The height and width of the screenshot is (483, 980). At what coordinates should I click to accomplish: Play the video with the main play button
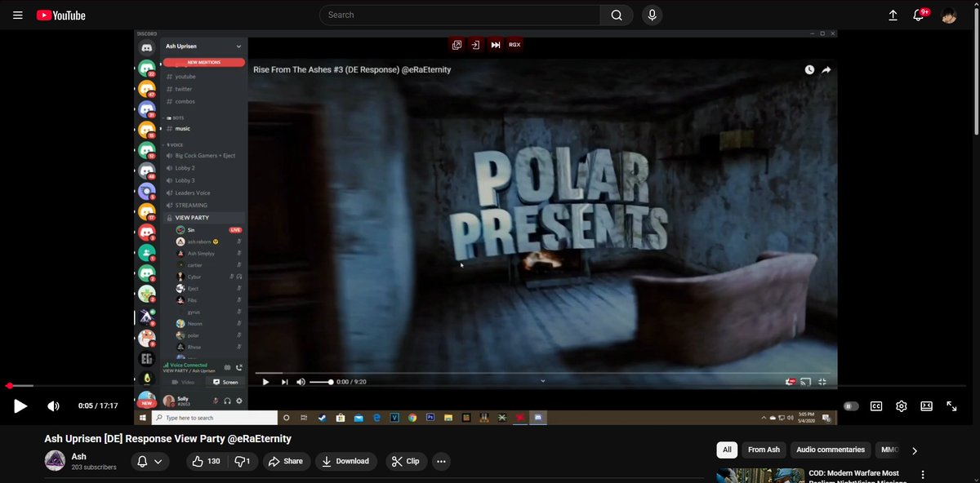20,405
